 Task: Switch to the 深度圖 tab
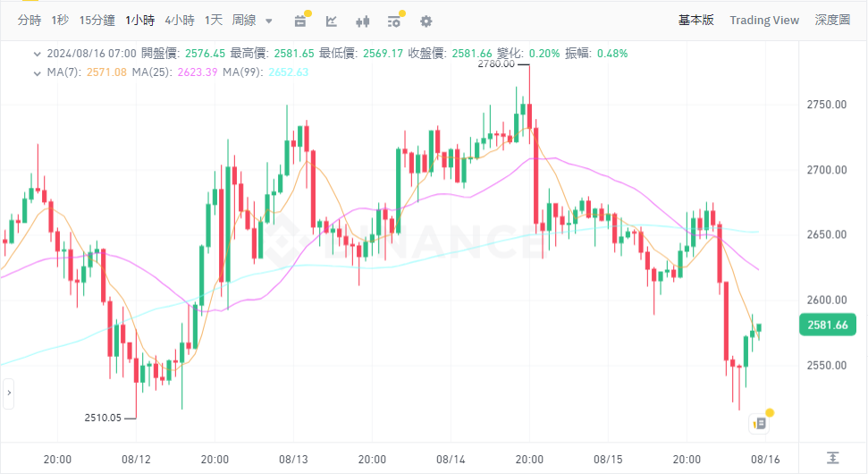tap(831, 20)
